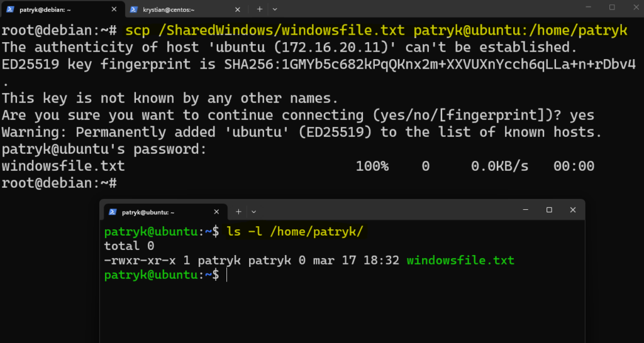Screen dimensions: 644x343
Task: Select the patryk@debian tab title
Action: pos(47,9)
